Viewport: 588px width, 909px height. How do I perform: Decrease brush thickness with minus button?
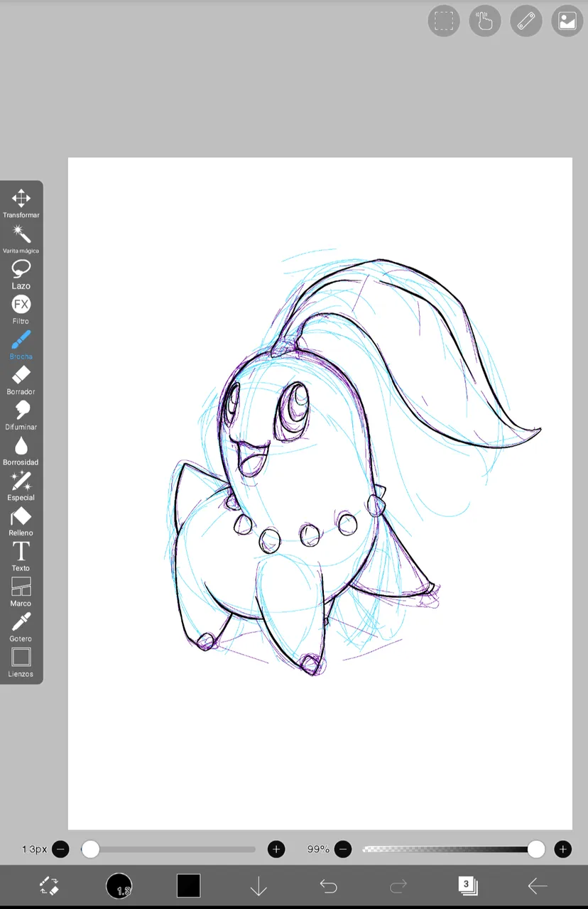(x=61, y=849)
